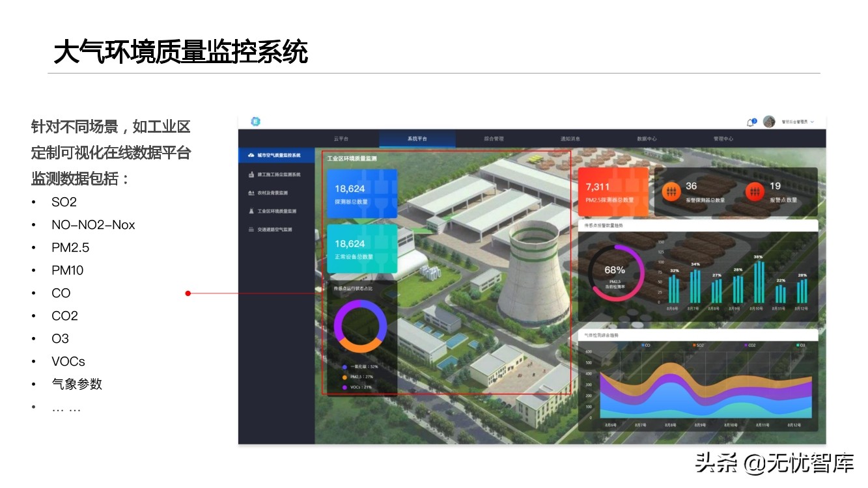Click the hexagonal E logo icon
Screen dimensions: 868x488
(x=256, y=122)
